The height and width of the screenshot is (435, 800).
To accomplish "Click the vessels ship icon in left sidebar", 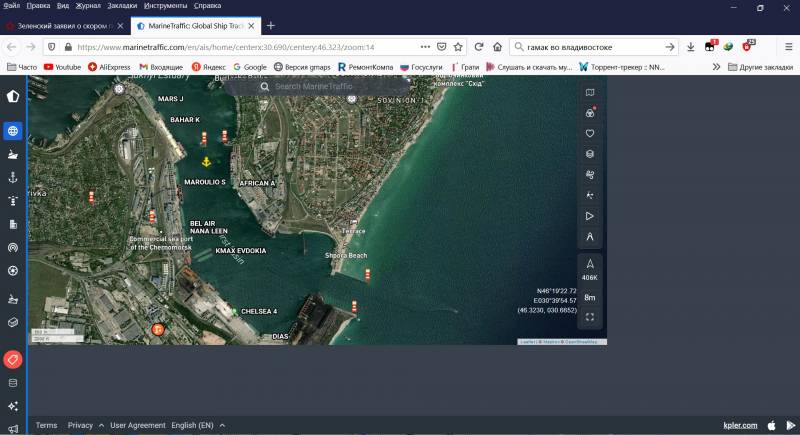I will coord(13,154).
